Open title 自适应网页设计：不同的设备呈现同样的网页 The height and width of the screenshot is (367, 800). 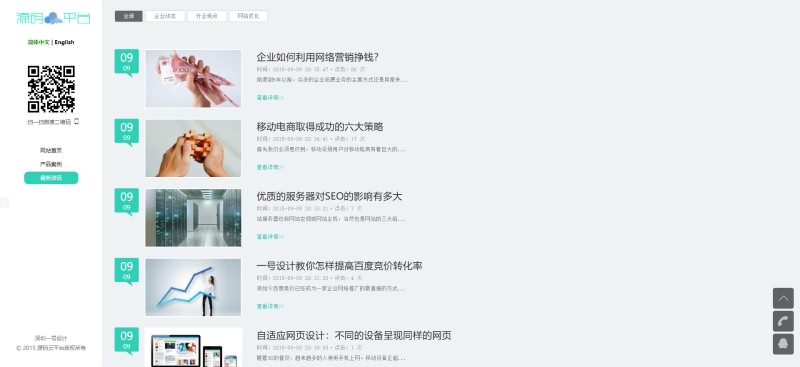tap(354, 336)
